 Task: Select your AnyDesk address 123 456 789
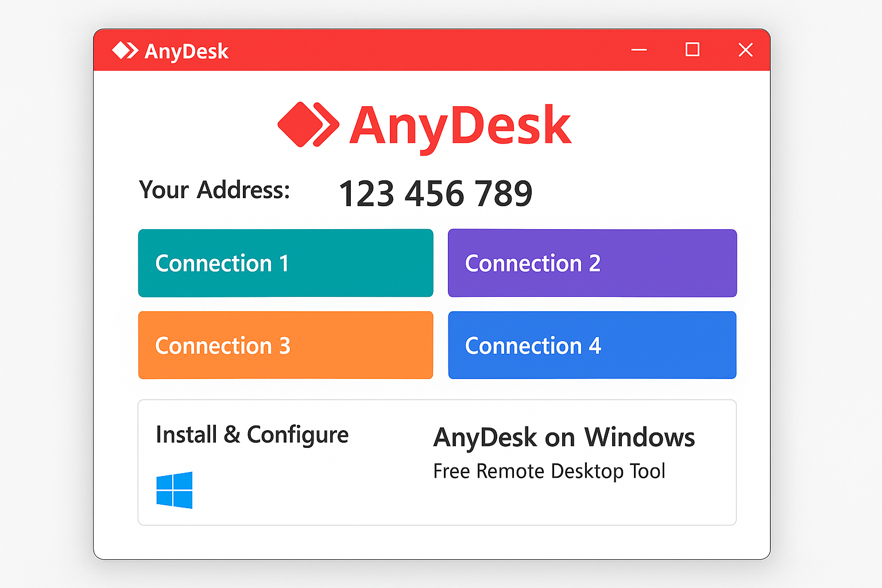(x=436, y=194)
